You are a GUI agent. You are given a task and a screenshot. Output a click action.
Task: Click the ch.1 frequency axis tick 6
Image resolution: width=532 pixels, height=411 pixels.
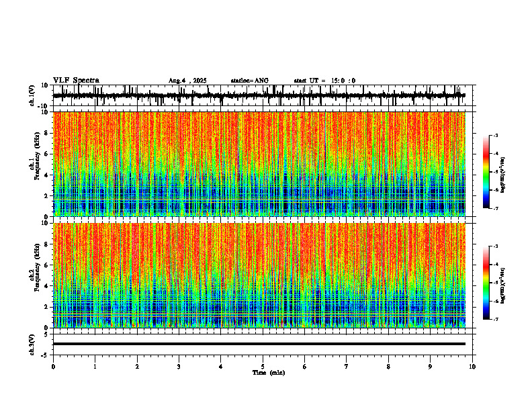(47, 154)
